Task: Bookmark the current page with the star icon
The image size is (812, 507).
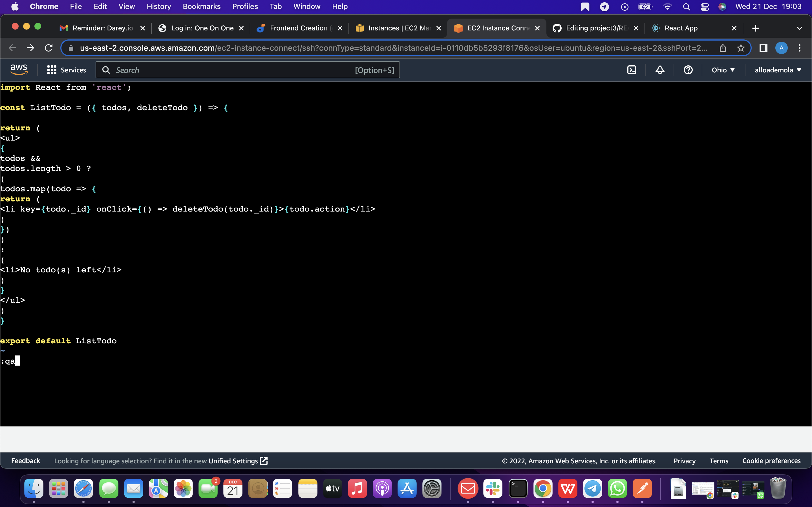Action: coord(741,48)
